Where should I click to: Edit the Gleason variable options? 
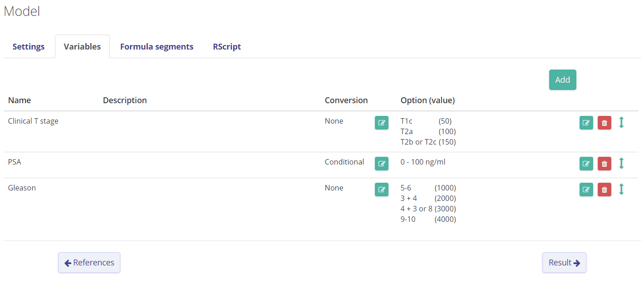pyautogui.click(x=586, y=190)
